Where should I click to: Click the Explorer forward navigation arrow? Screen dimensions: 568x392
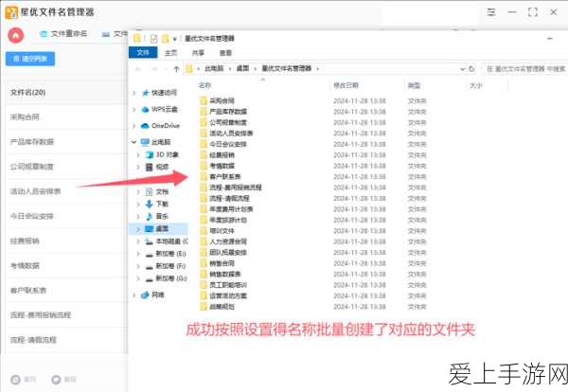(x=154, y=69)
